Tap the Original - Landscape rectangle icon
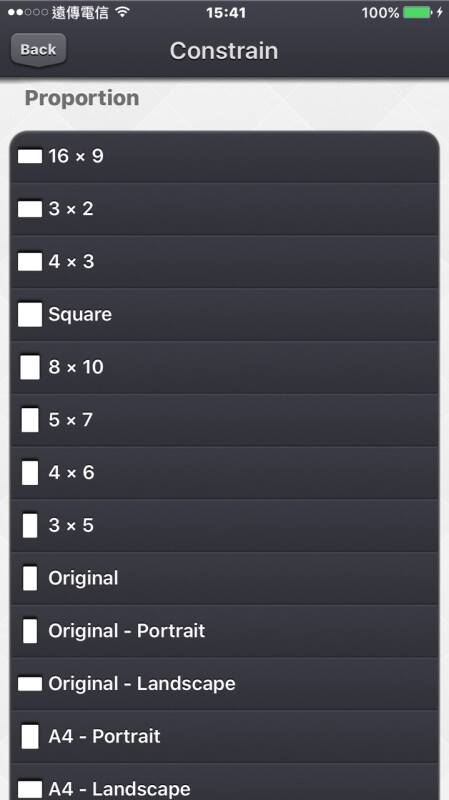The height and width of the screenshot is (800, 449). pyautogui.click(x=30, y=684)
